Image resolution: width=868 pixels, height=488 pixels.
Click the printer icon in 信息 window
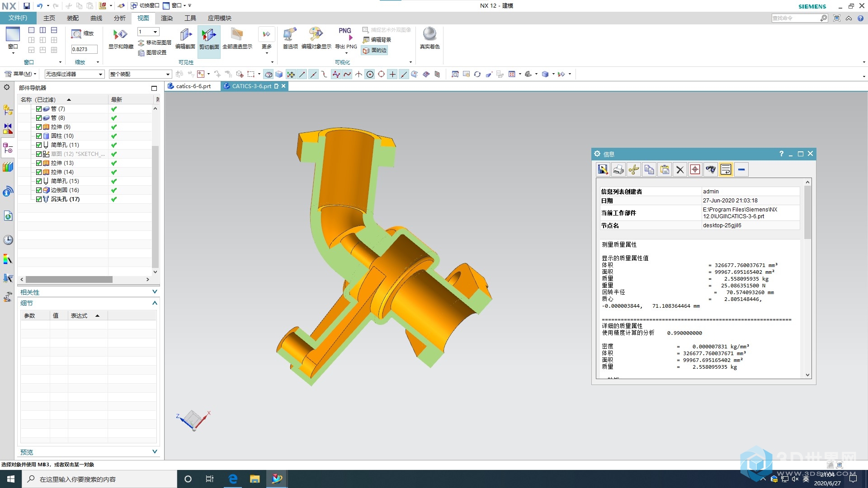618,169
